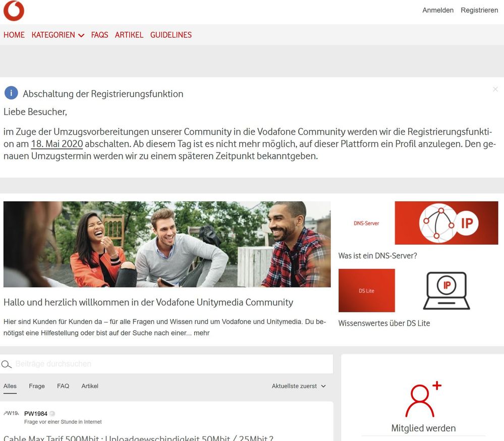Click the PW1984 user avatar

(x=11, y=413)
